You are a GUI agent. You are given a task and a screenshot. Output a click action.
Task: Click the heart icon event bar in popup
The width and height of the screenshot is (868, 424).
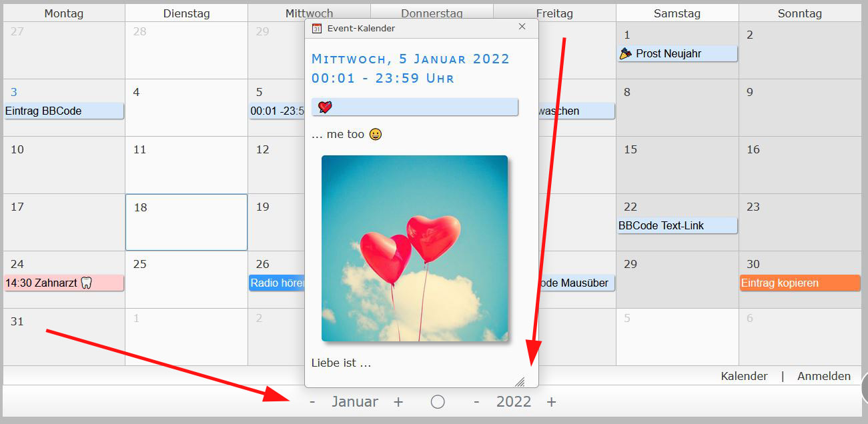[414, 107]
